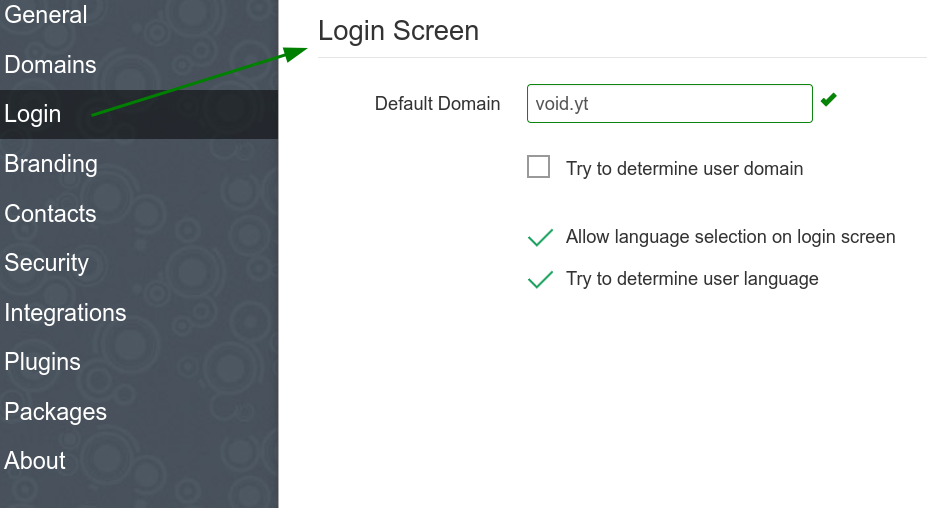927x508 pixels.
Task: Switch to the Integrations section
Action: tap(65, 313)
